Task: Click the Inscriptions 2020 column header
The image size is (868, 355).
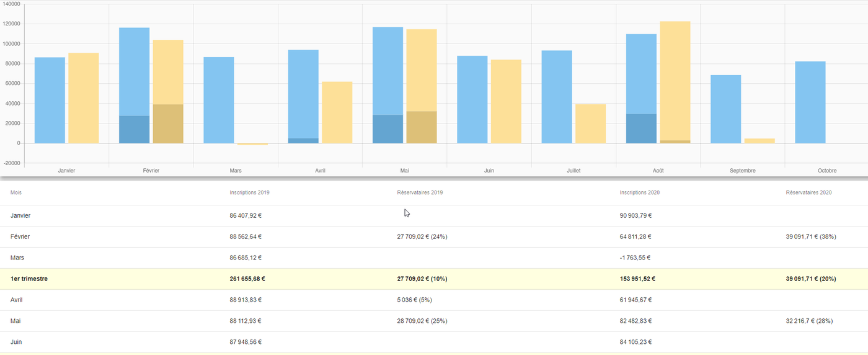Action: coord(639,192)
